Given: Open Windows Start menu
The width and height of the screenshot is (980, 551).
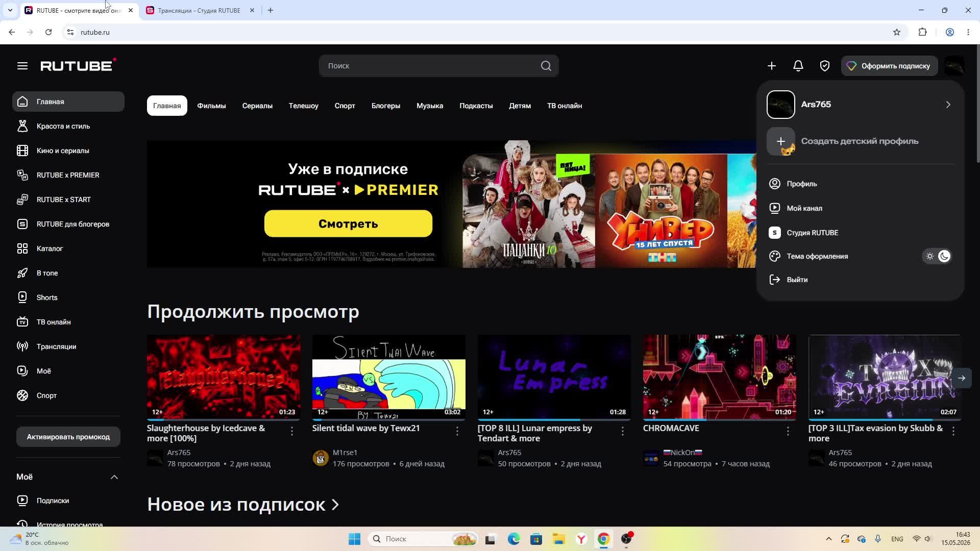Looking at the screenshot, I should point(354,539).
